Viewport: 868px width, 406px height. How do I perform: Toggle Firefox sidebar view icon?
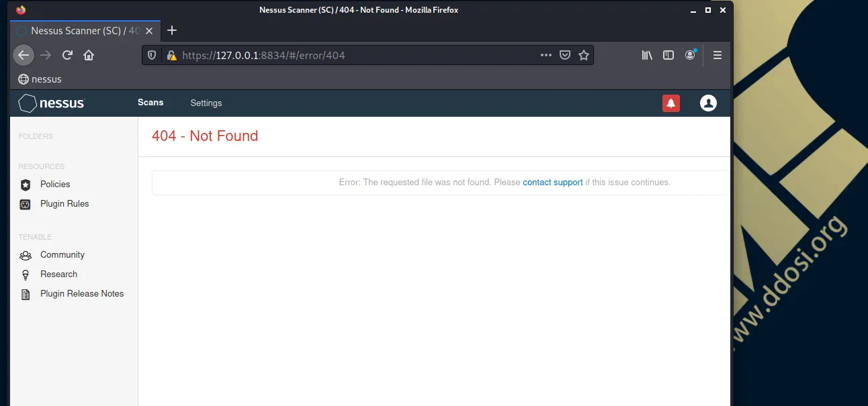pyautogui.click(x=668, y=55)
